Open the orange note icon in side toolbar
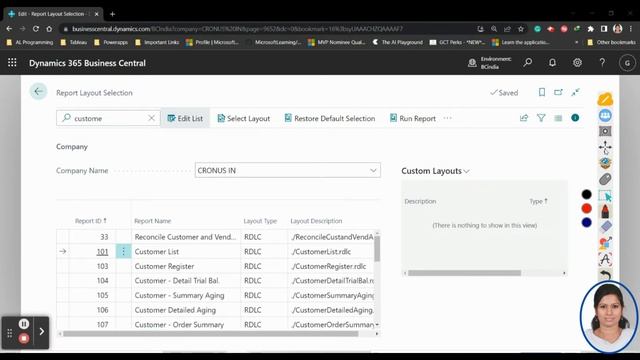 coord(605,99)
